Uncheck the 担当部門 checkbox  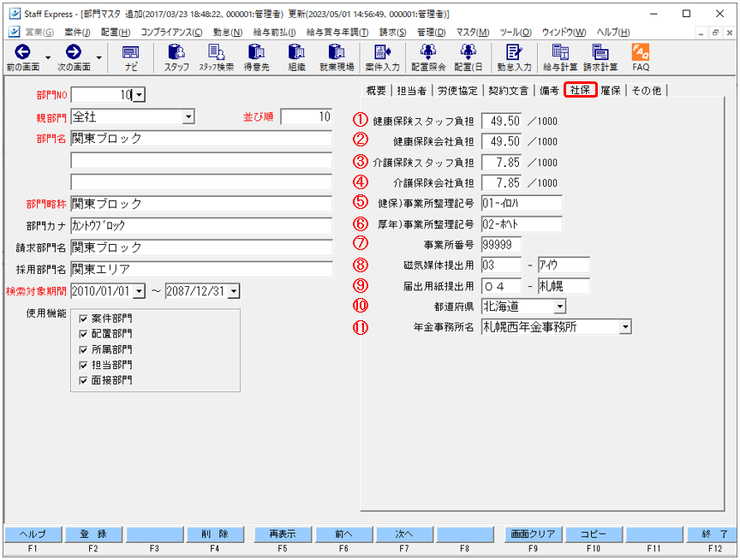tap(84, 365)
